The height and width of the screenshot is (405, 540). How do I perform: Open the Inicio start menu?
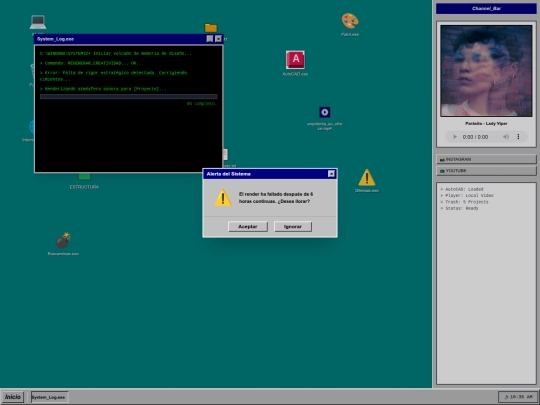pyautogui.click(x=13, y=397)
